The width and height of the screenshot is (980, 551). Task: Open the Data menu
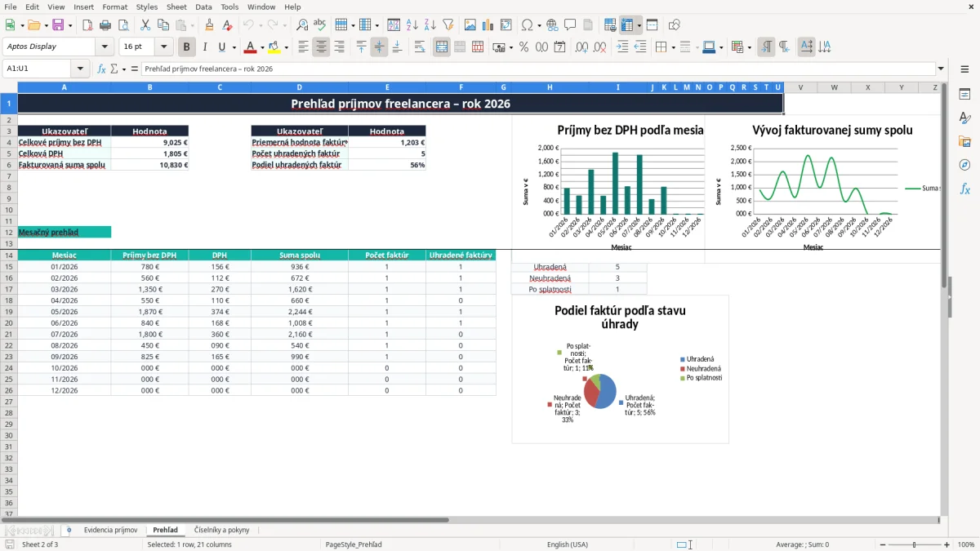click(x=203, y=7)
